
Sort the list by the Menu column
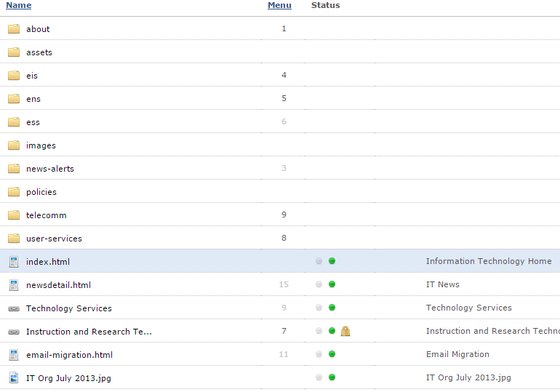click(x=279, y=5)
